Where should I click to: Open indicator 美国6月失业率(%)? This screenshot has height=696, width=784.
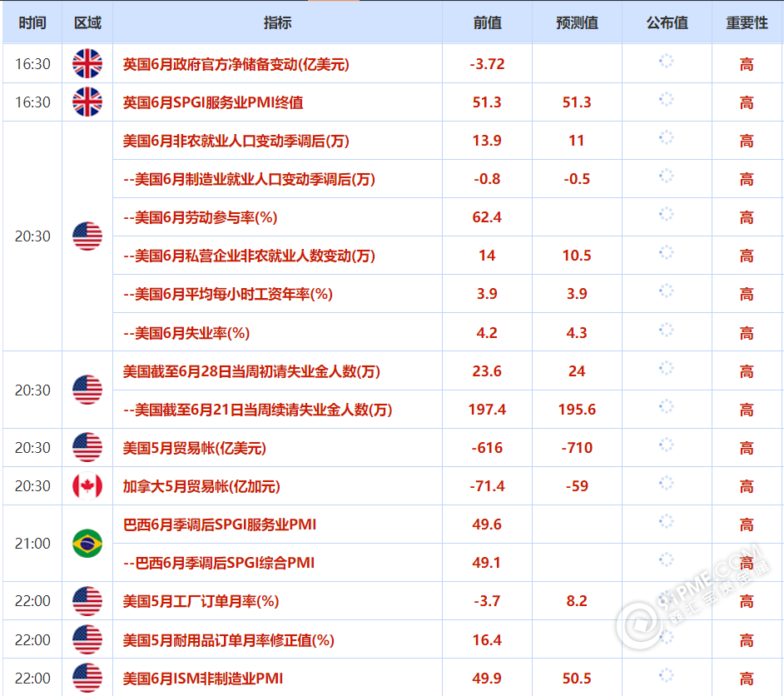(x=186, y=333)
